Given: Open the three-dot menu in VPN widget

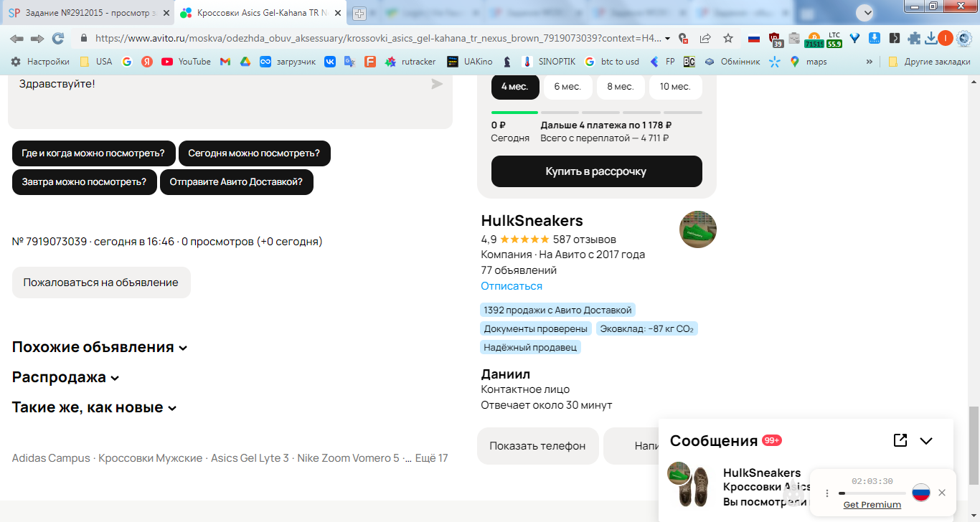Looking at the screenshot, I should click(827, 493).
